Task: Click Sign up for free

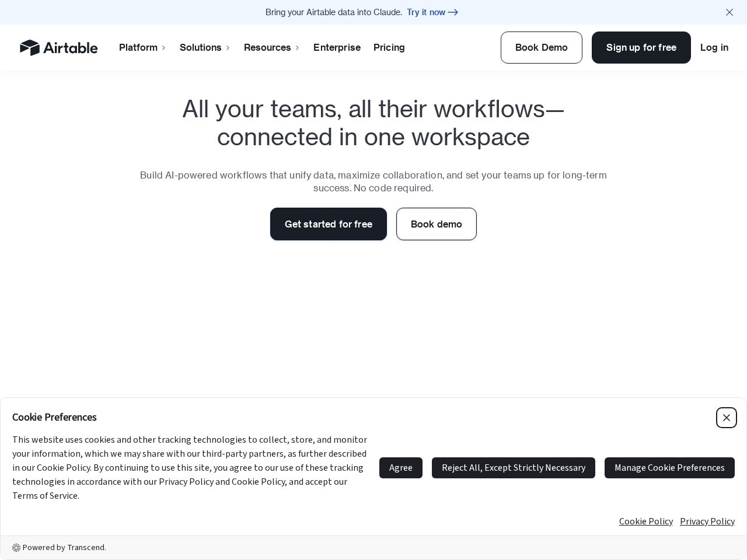Action: coord(641,47)
